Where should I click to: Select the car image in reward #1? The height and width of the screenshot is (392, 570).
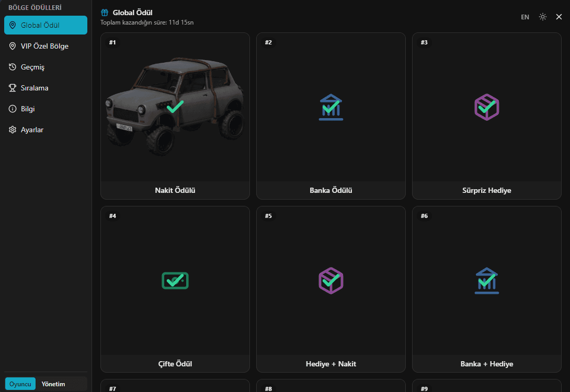175,107
